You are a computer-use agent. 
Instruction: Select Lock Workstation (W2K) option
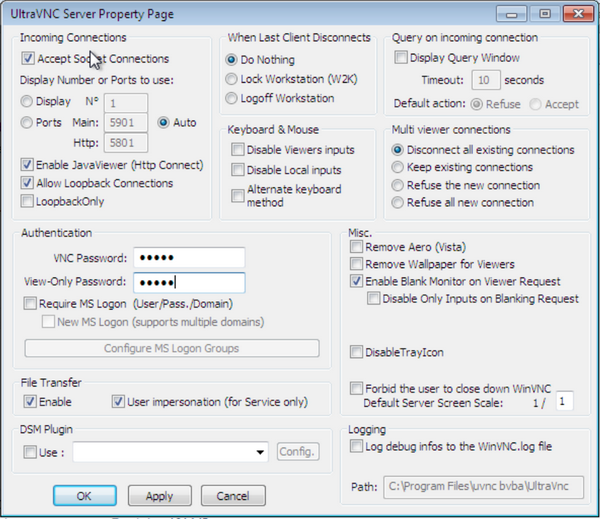(x=231, y=79)
